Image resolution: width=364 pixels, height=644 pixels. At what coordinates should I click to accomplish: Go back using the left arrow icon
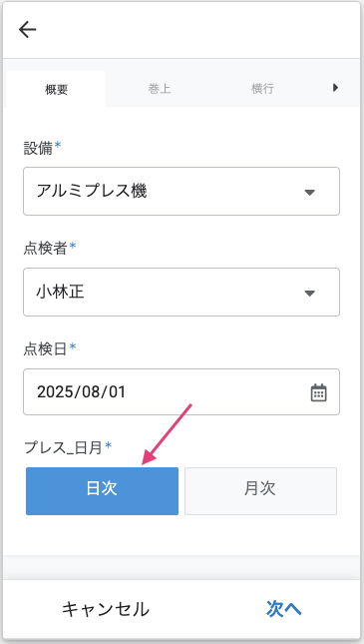point(28,30)
